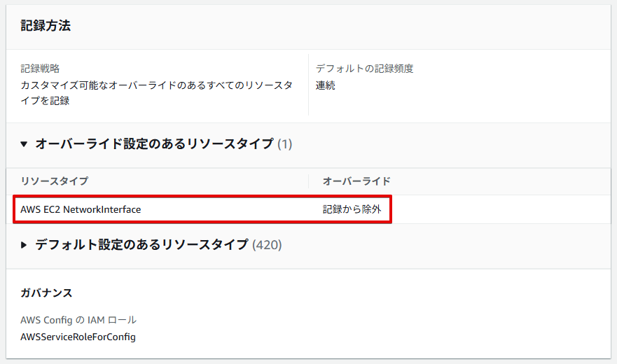Click the (420) count beside default heading
This screenshot has width=617, height=364.
click(x=267, y=245)
